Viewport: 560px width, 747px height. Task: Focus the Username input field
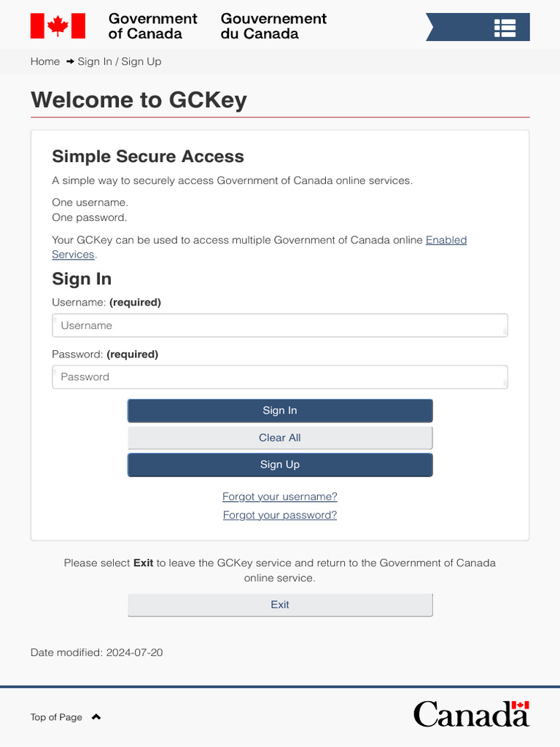point(280,325)
